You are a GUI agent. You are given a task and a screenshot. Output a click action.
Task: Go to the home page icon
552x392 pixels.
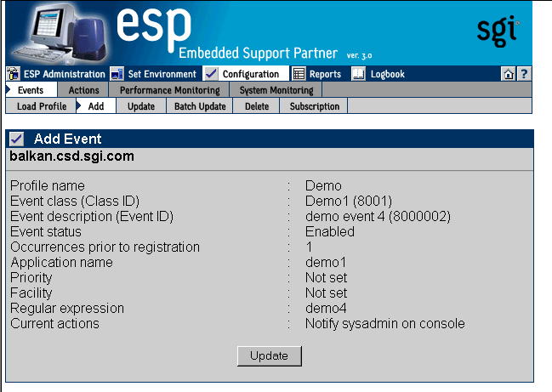pyautogui.click(x=509, y=74)
